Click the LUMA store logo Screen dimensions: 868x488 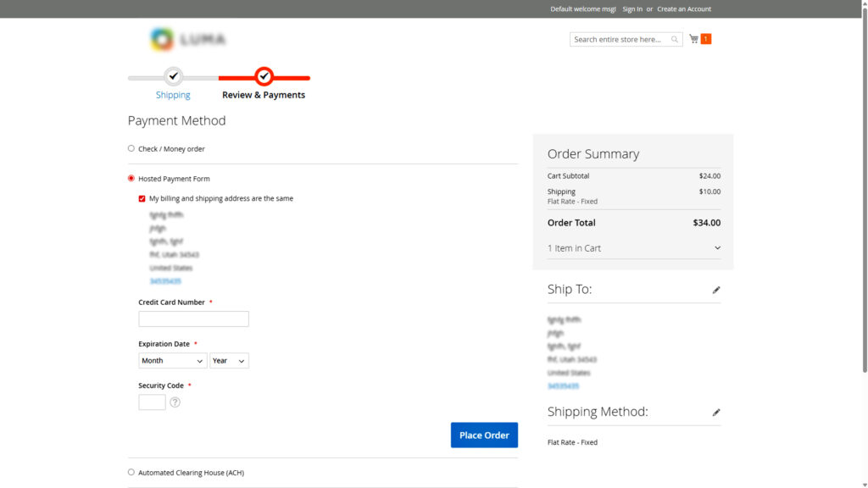(186, 38)
